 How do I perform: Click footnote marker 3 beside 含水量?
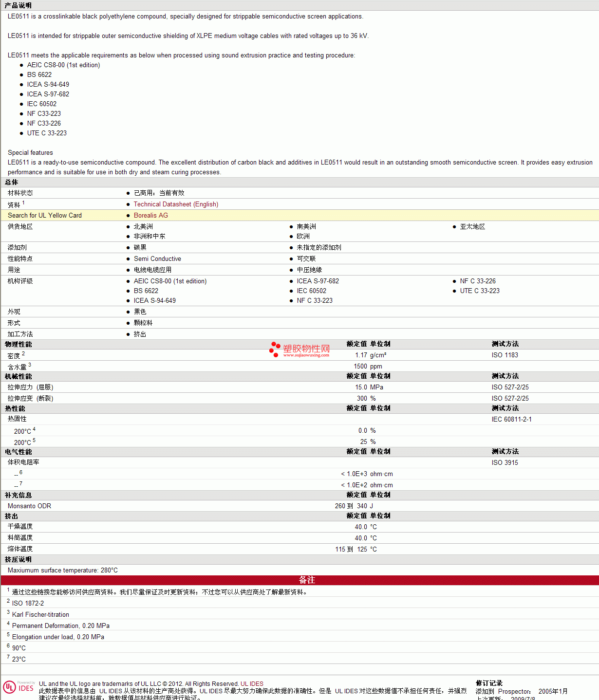coord(30,365)
